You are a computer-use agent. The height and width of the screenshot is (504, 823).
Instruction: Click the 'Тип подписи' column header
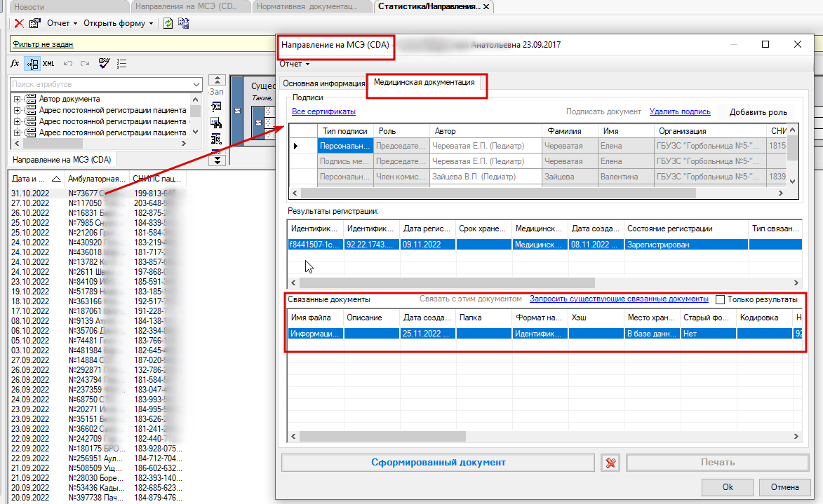click(344, 131)
